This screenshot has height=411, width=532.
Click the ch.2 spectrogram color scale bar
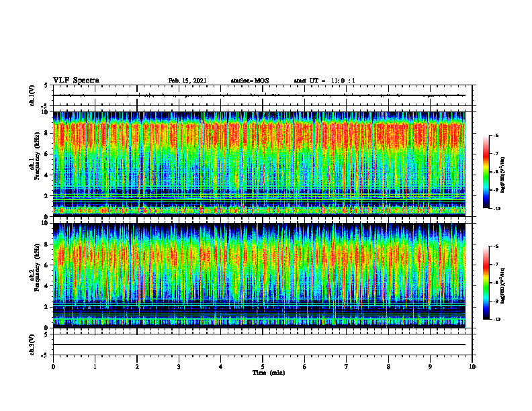tap(486, 283)
